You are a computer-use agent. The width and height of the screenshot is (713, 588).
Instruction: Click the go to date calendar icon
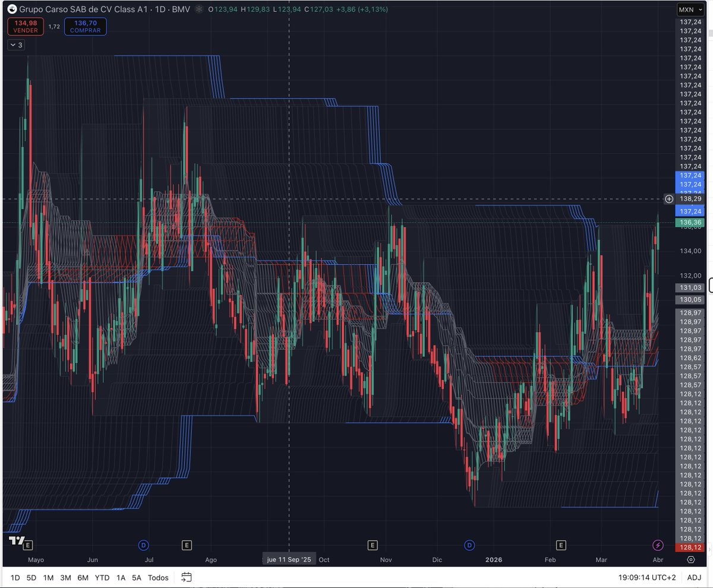click(187, 577)
